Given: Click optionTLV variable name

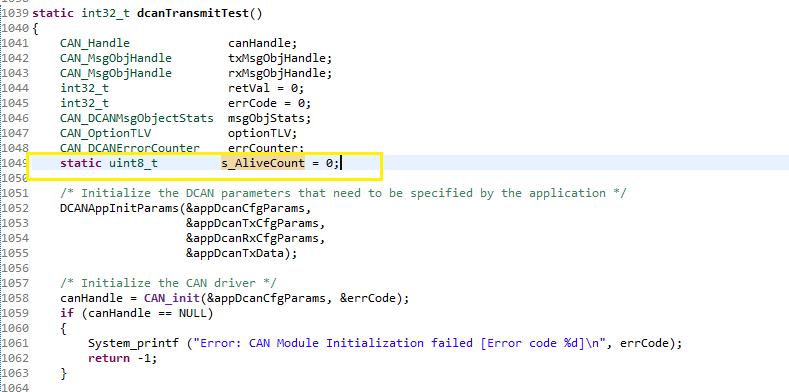Looking at the screenshot, I should (x=259, y=133).
